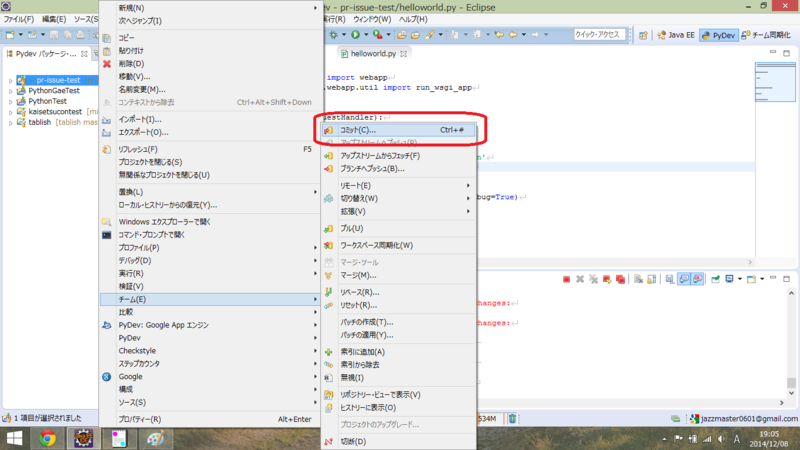Select リフレッシュ(F) menu item

tap(210, 149)
